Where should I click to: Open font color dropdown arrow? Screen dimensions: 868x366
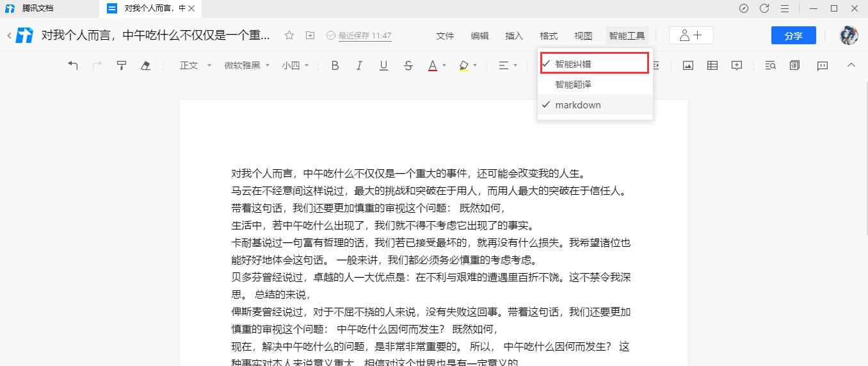click(444, 65)
